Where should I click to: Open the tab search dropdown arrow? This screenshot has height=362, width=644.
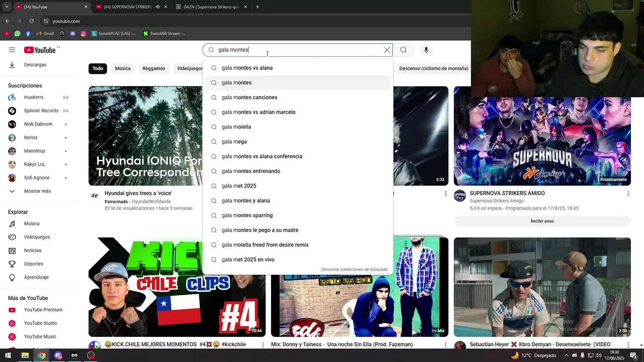click(7, 7)
